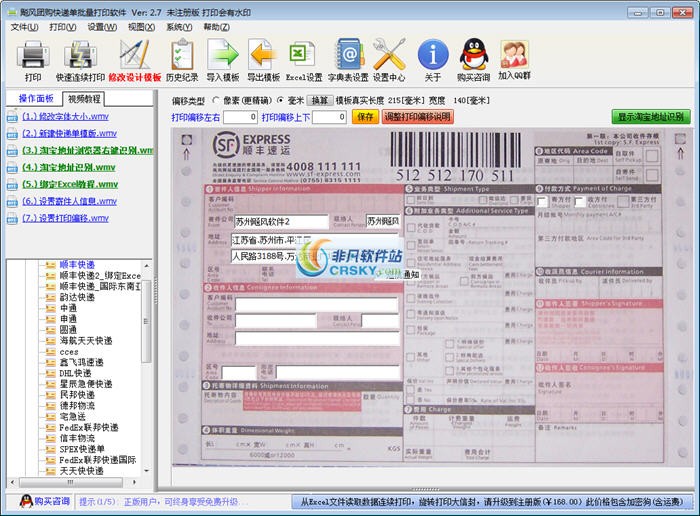Screen dimensions: 700x516
Task: Click the orange 保存 button
Action: click(x=365, y=117)
